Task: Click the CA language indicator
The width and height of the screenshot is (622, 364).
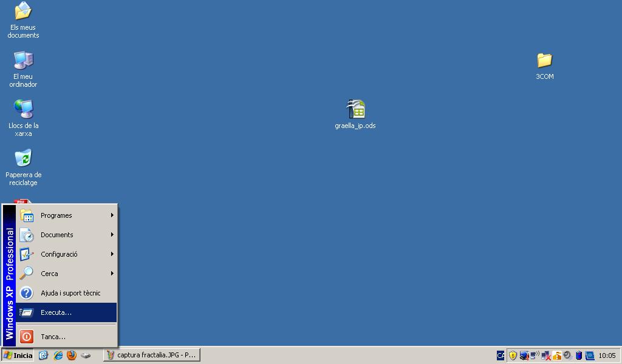Action: coord(501,356)
